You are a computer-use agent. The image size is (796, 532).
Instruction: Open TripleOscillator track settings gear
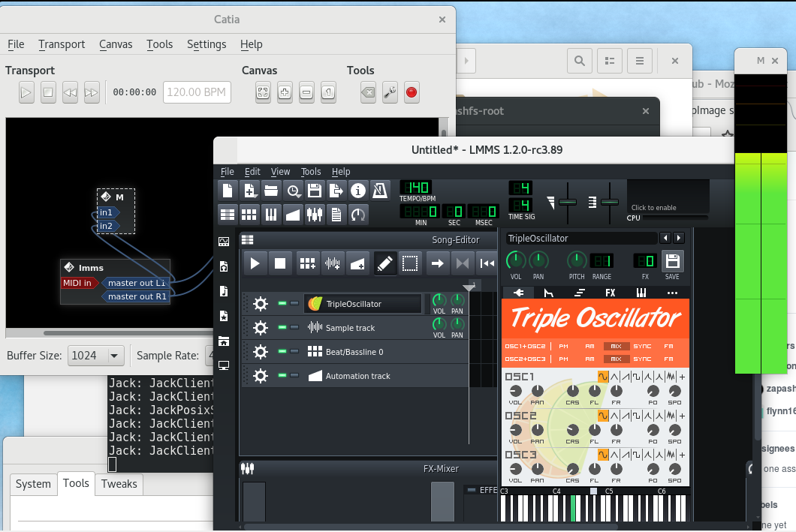pyautogui.click(x=261, y=304)
